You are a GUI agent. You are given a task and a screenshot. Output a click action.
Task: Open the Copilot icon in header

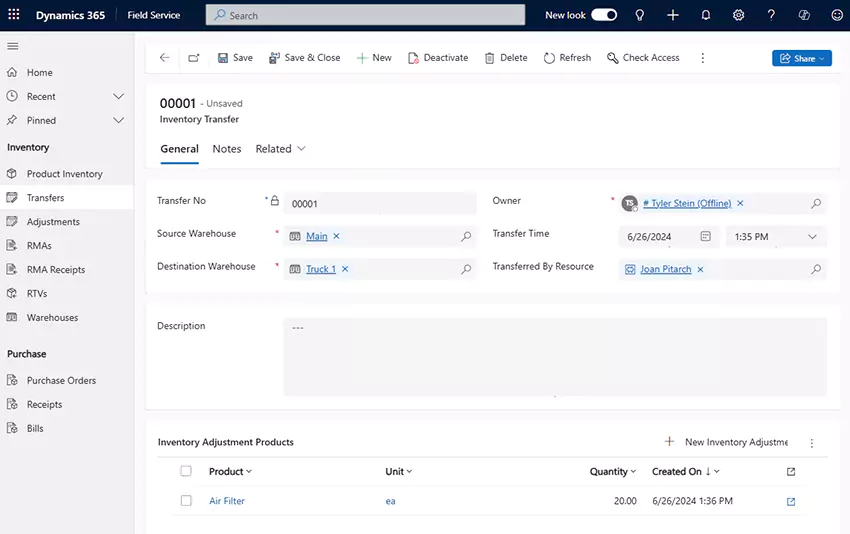pyautogui.click(x=804, y=15)
